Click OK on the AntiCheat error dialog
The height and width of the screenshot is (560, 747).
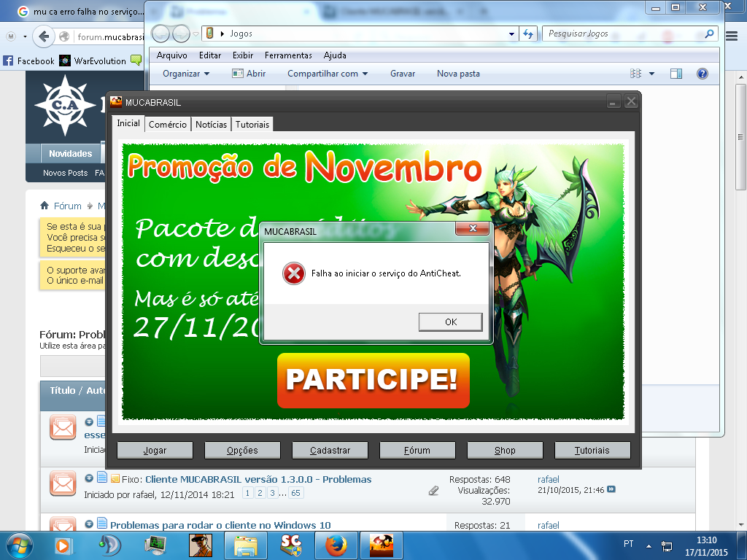coord(450,322)
